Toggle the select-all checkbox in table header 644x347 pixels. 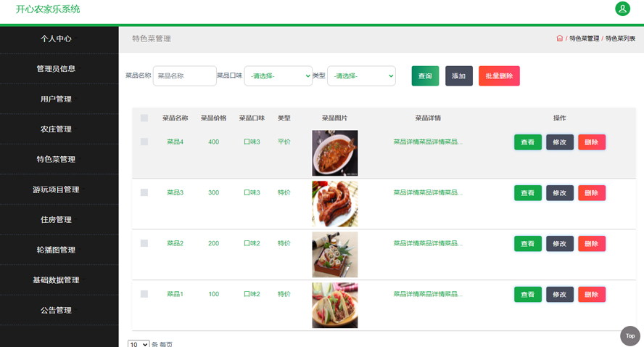pyautogui.click(x=144, y=118)
